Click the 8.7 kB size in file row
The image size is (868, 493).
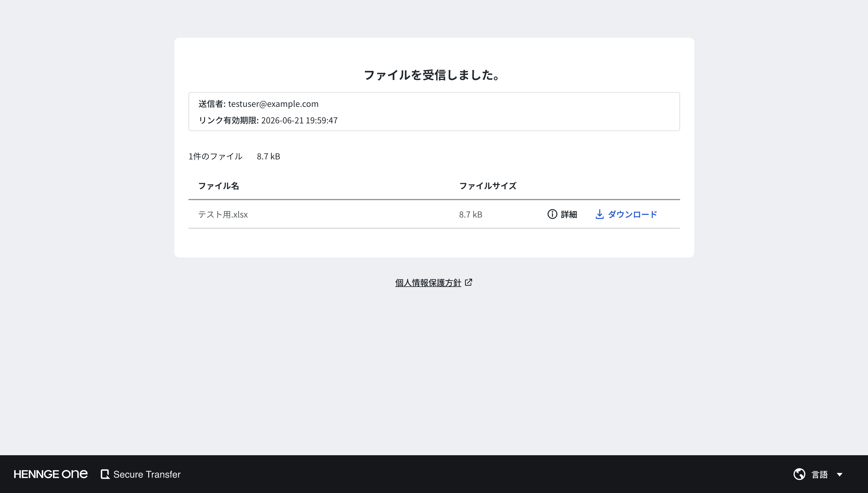point(471,215)
